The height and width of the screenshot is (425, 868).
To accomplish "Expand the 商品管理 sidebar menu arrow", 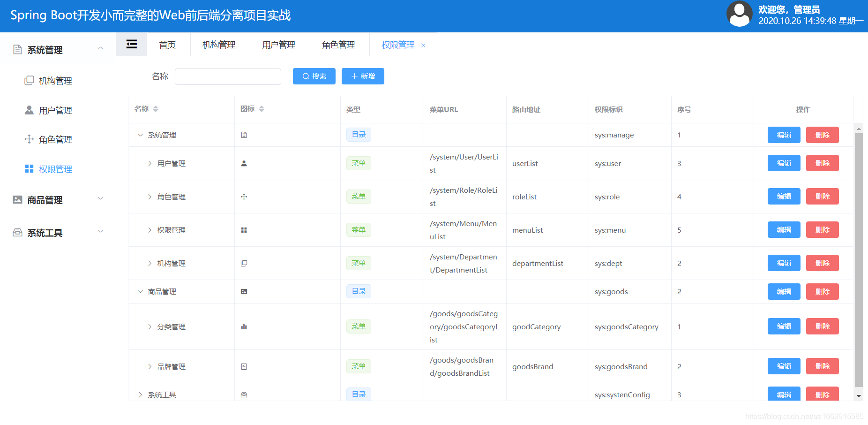I will click(x=100, y=198).
